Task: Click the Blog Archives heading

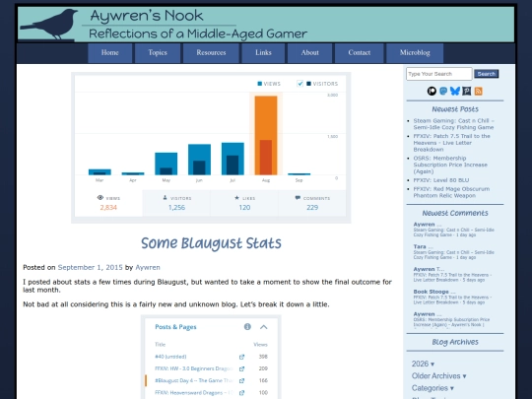Action: click(455, 342)
